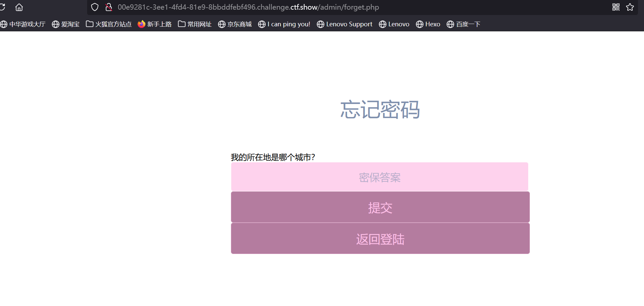The height and width of the screenshot is (306, 644).
Task: Click the globe icon next to 京东商城
Action: pyautogui.click(x=221, y=24)
